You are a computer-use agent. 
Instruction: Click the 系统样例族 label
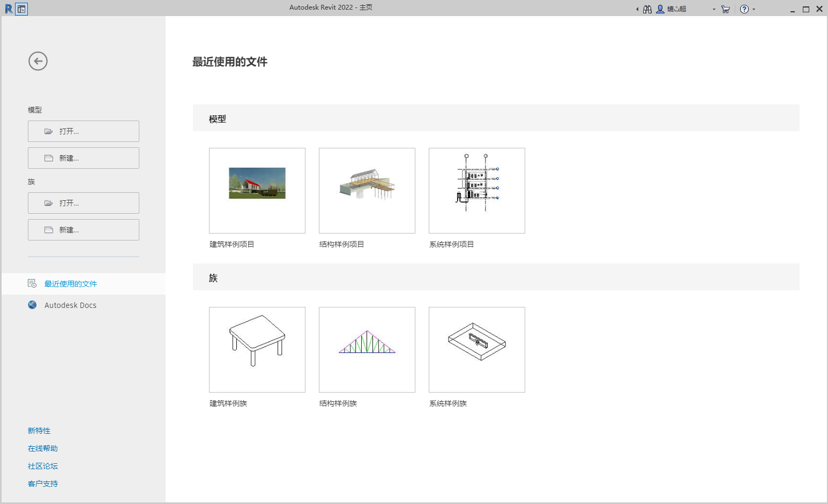448,403
